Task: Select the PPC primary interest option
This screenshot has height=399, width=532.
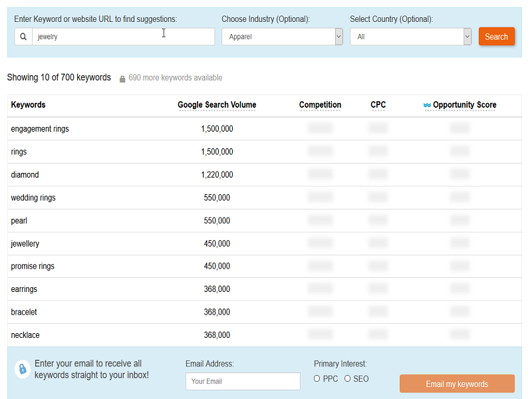Action: point(317,378)
